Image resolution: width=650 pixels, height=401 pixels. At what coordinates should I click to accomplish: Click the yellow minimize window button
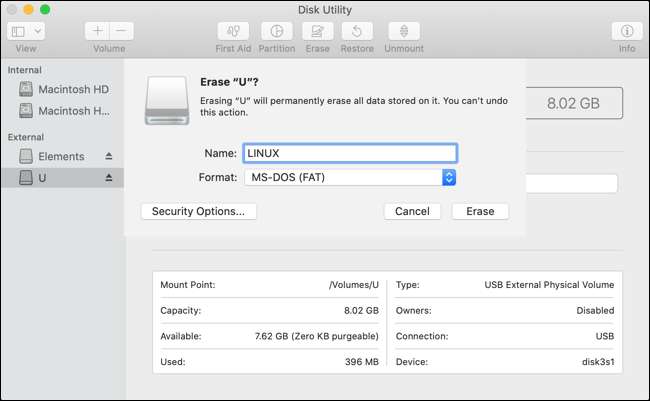click(x=28, y=10)
